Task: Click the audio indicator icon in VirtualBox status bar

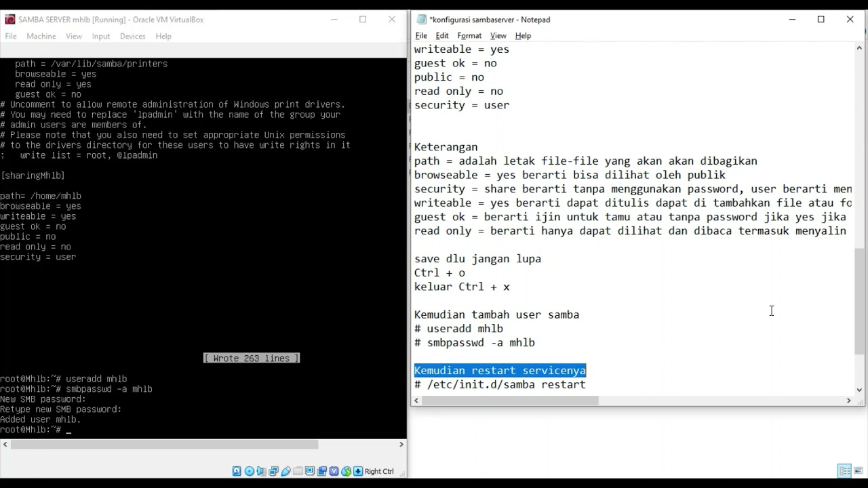Action: pos(262,471)
